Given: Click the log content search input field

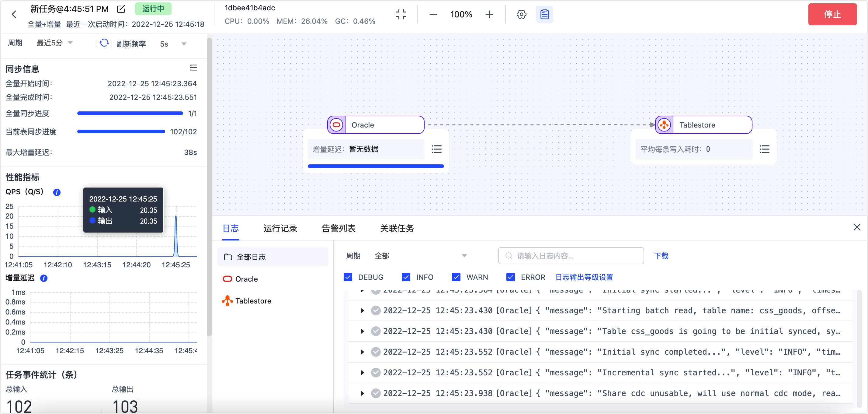Looking at the screenshot, I should pyautogui.click(x=571, y=255).
